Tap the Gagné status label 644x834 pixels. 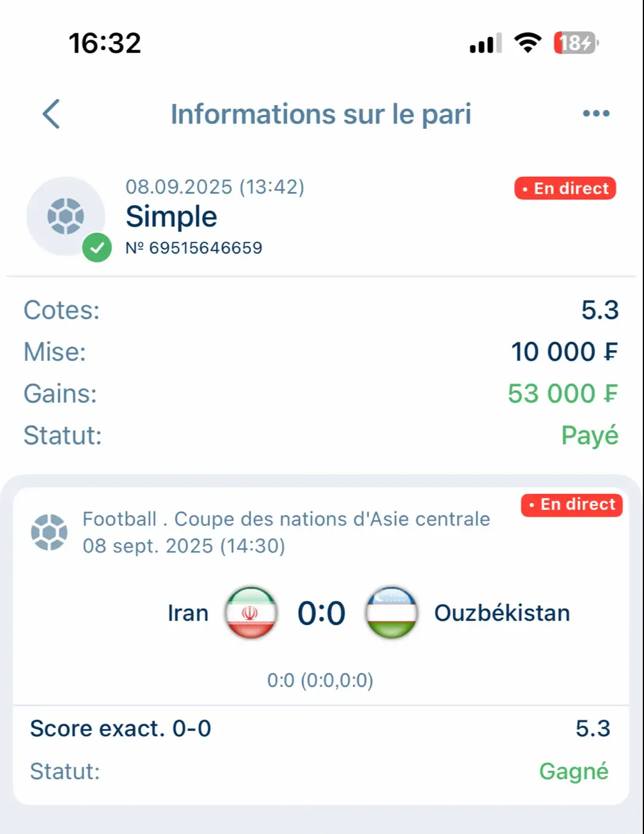[x=574, y=771]
